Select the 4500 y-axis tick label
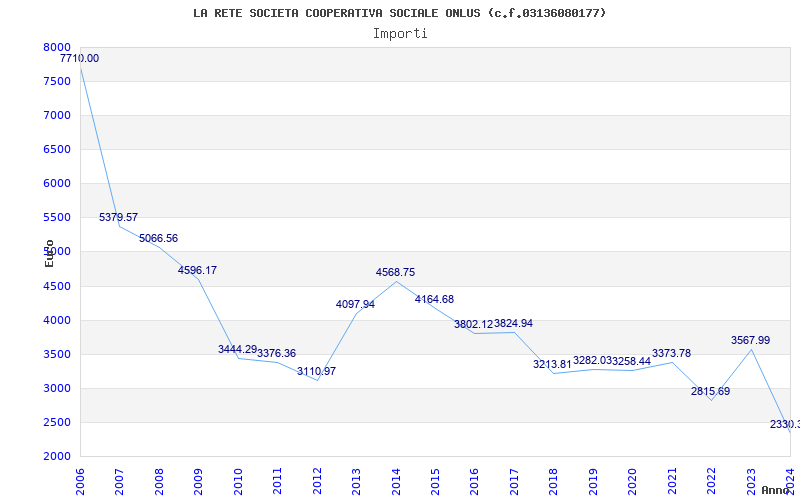Image resolution: width=800 pixels, height=500 pixels. coord(57,286)
